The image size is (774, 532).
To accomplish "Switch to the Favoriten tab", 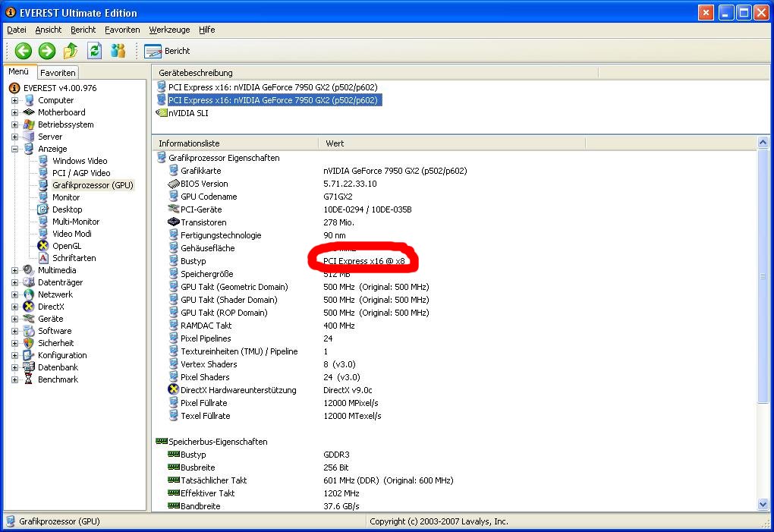I will click(x=58, y=73).
